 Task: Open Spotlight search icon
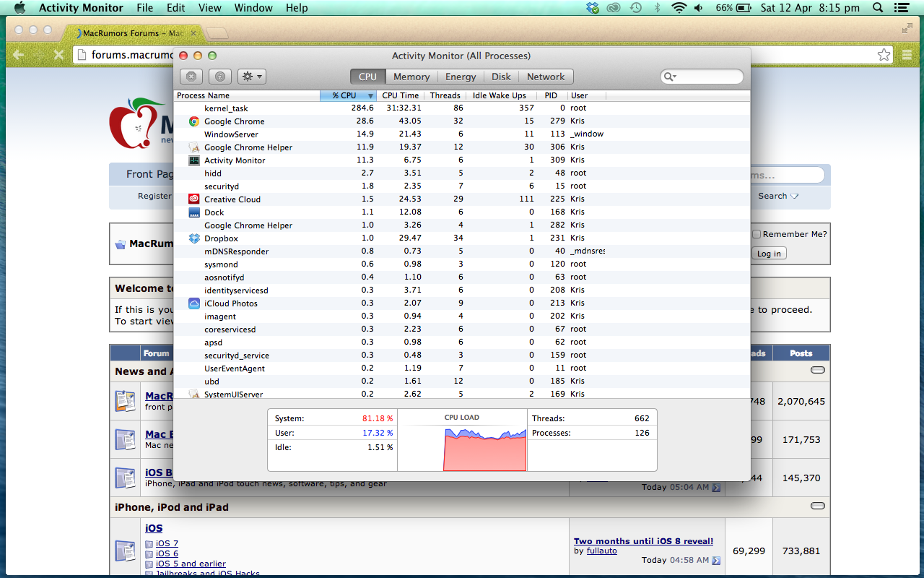pos(878,8)
